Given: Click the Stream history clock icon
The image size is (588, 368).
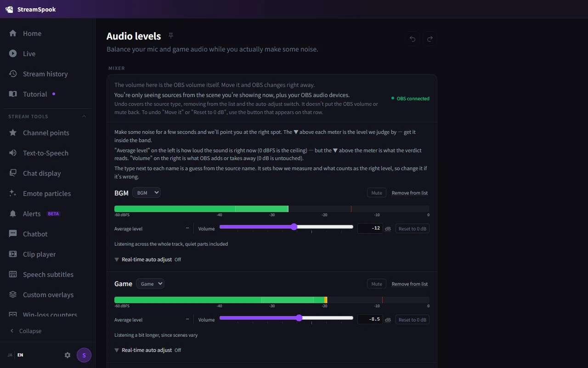Looking at the screenshot, I should click(13, 74).
